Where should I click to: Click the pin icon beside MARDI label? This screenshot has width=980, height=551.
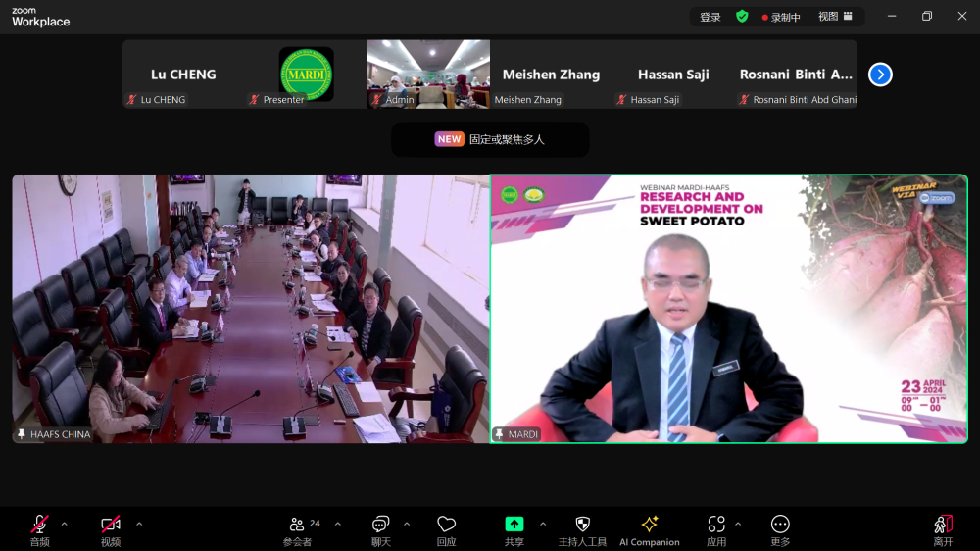(x=499, y=434)
